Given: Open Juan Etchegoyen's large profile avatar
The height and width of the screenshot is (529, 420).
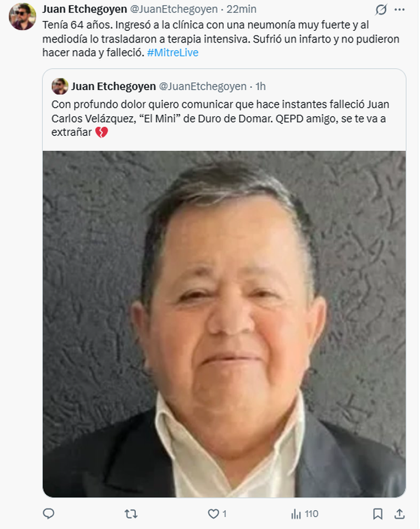Looking at the screenshot, I should (22, 17).
